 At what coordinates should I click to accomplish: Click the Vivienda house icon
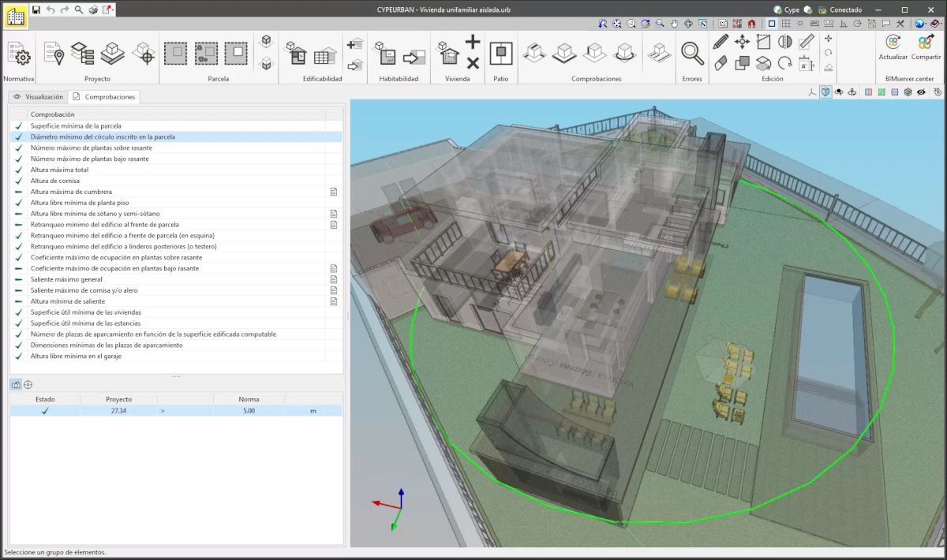(x=449, y=55)
